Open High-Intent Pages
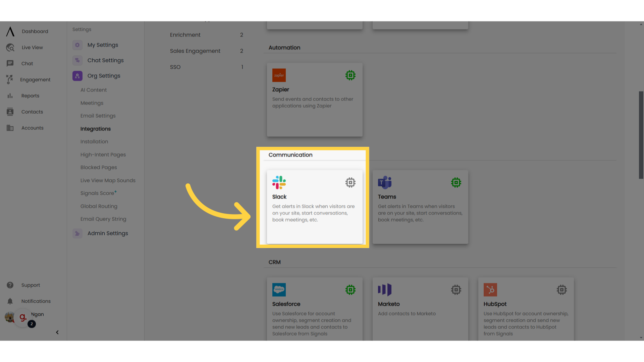This screenshot has width=644, height=362. coord(103,155)
